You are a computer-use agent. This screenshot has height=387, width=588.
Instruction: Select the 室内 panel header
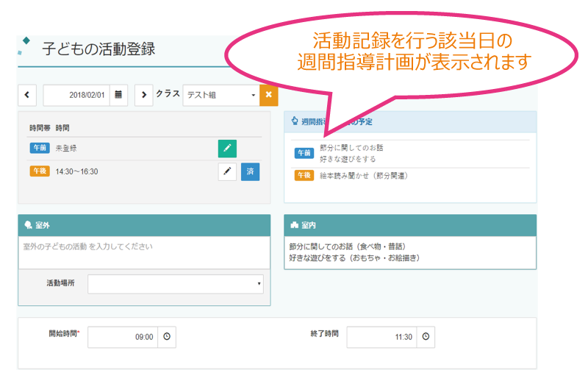pyautogui.click(x=409, y=225)
